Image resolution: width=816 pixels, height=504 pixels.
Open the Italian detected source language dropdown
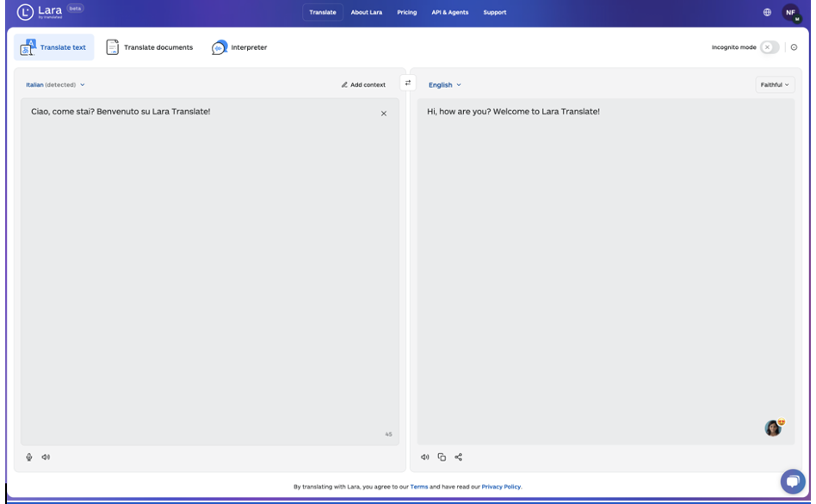(x=55, y=85)
